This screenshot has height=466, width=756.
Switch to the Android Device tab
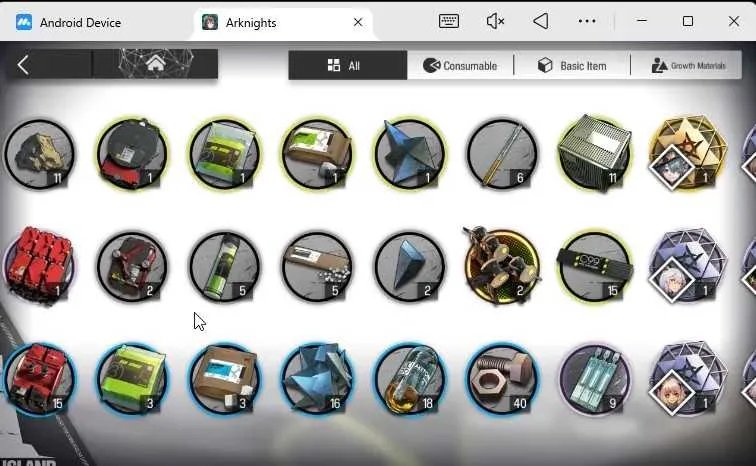pos(68,22)
